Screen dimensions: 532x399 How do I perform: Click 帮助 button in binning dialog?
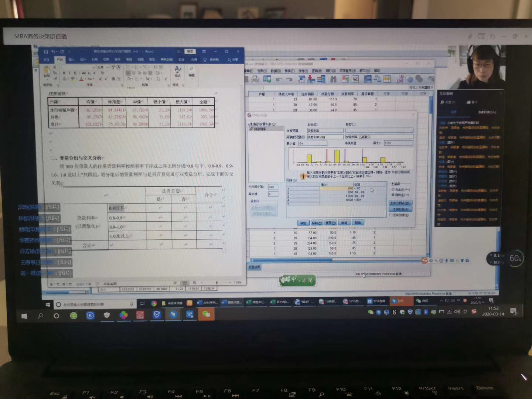(x=358, y=223)
